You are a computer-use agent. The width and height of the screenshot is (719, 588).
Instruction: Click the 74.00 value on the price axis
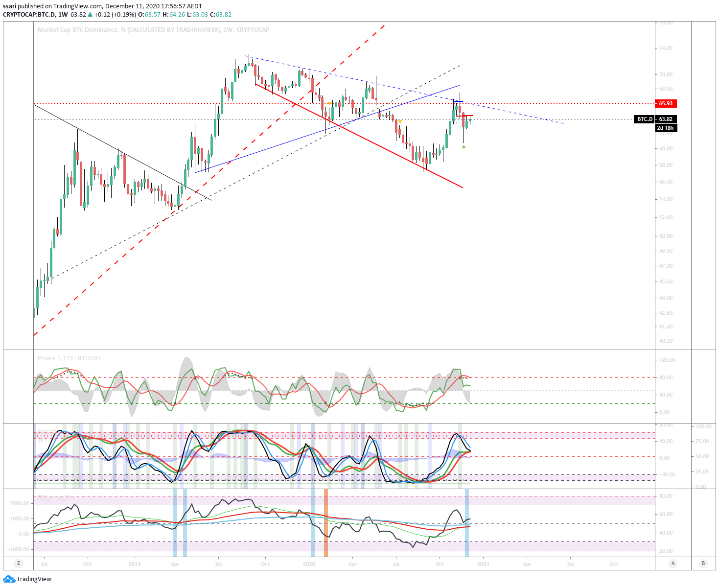[x=666, y=48]
